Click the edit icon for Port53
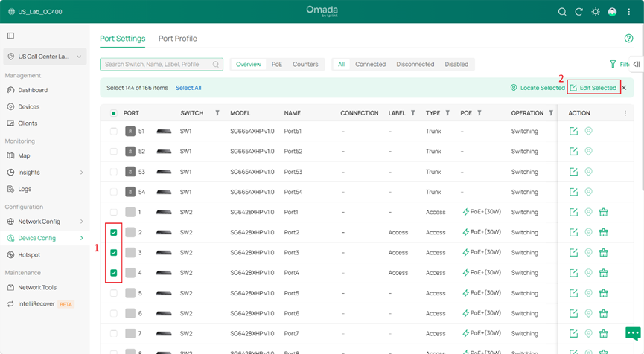 573,172
